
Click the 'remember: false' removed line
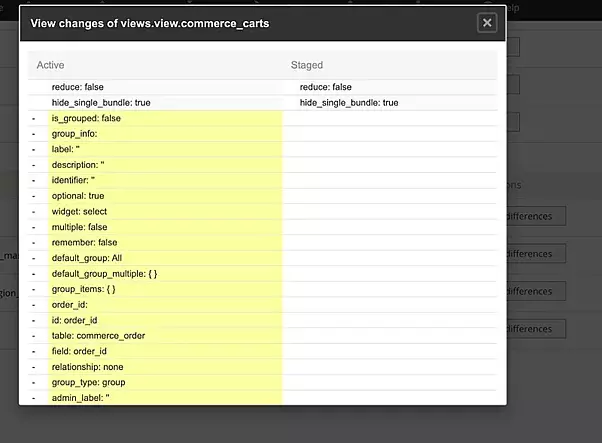pos(84,242)
